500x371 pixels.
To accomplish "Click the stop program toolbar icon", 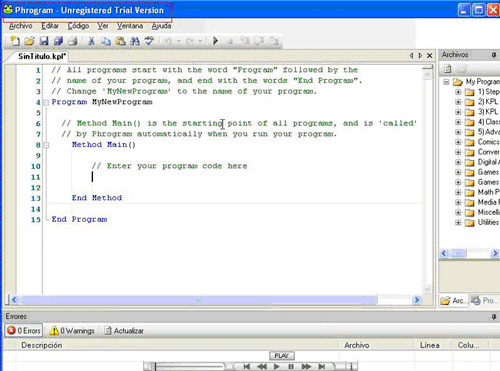I will (229, 41).
